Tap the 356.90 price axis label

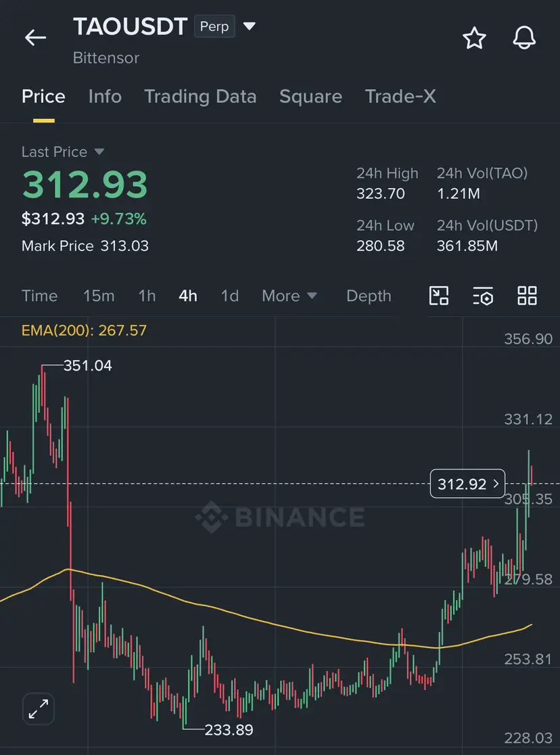tap(528, 339)
